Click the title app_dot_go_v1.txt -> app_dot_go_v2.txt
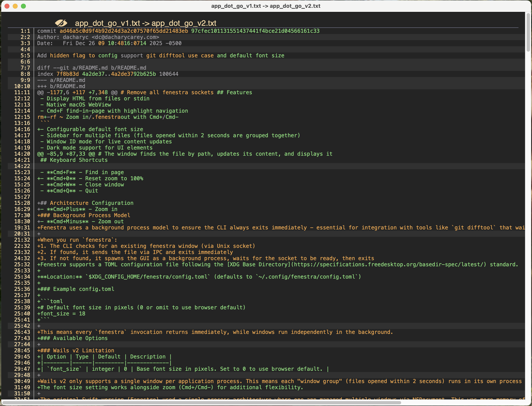Image resolution: width=532 pixels, height=406 pixels. tap(145, 23)
